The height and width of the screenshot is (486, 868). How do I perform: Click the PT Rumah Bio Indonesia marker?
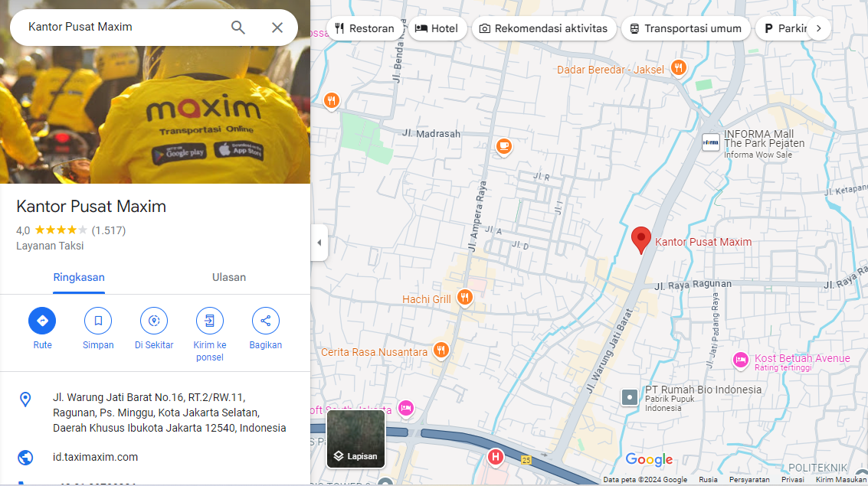pyautogui.click(x=630, y=397)
